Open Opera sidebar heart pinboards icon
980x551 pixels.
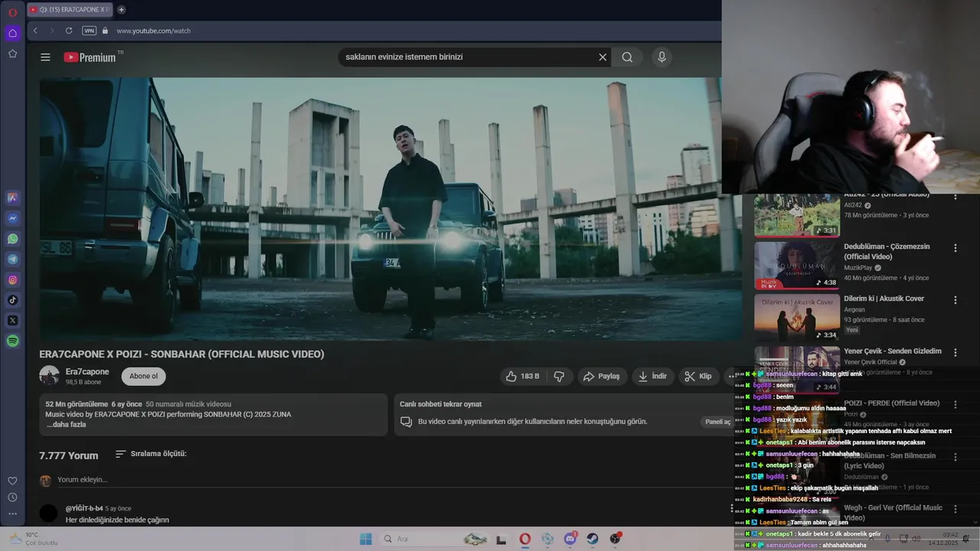click(x=12, y=481)
